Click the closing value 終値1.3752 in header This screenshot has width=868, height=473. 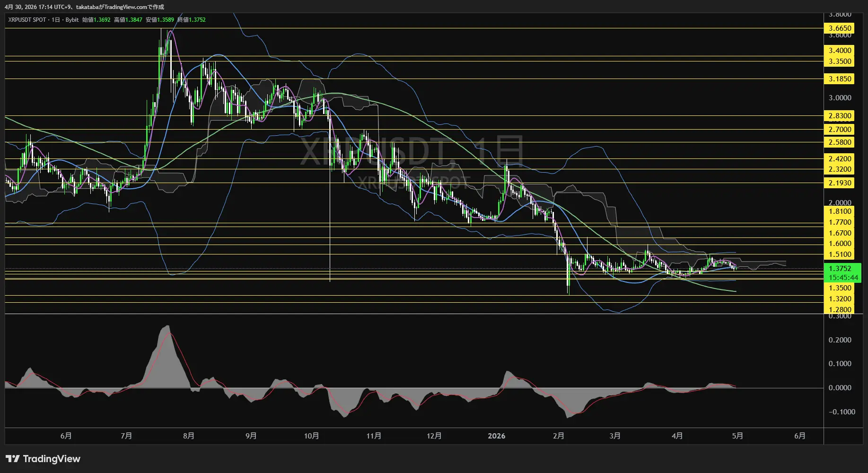coord(191,20)
